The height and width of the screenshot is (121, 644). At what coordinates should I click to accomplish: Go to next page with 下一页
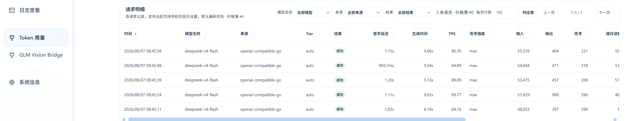coord(604,12)
